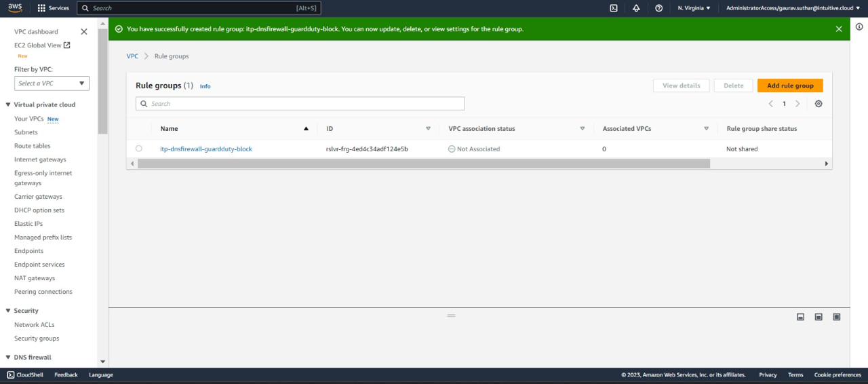Open itp-dnsfirewall-guardduty-block rule group link
Image resolution: width=868 pixels, height=384 pixels.
(206, 149)
